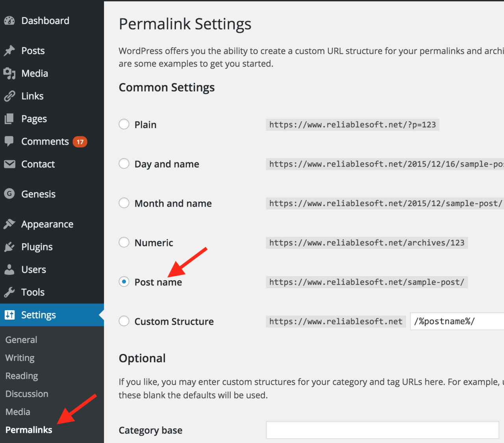Go to Writing settings
504x443 pixels.
tap(20, 358)
